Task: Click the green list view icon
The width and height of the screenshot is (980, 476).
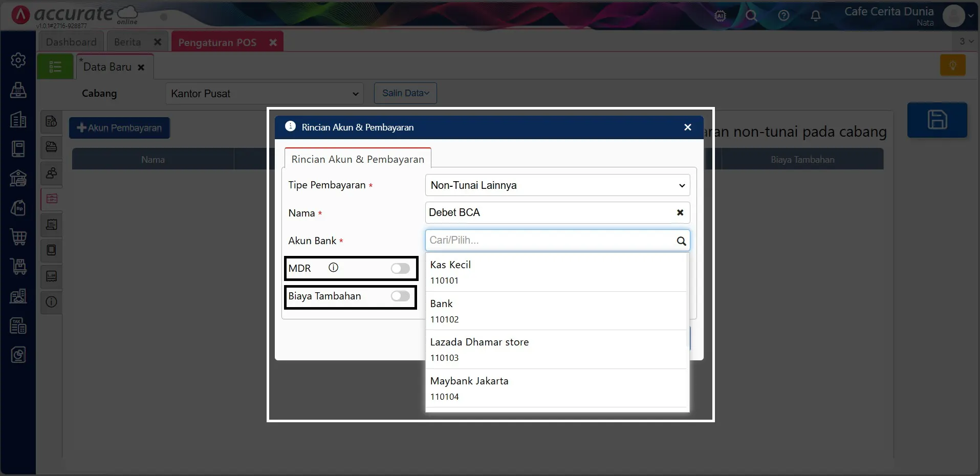Action: 55,67
